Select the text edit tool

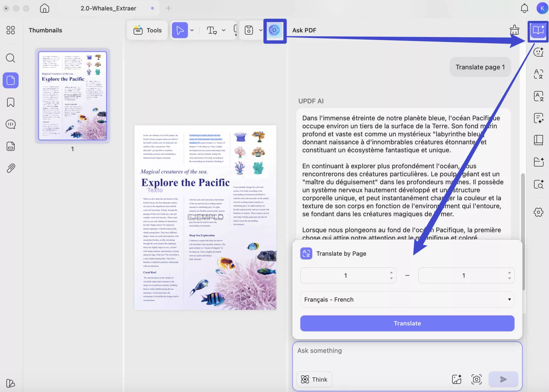(212, 30)
